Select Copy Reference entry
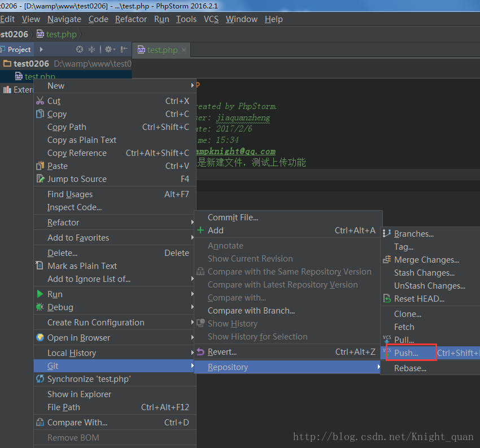This screenshot has width=480, height=448. pyautogui.click(x=115, y=153)
